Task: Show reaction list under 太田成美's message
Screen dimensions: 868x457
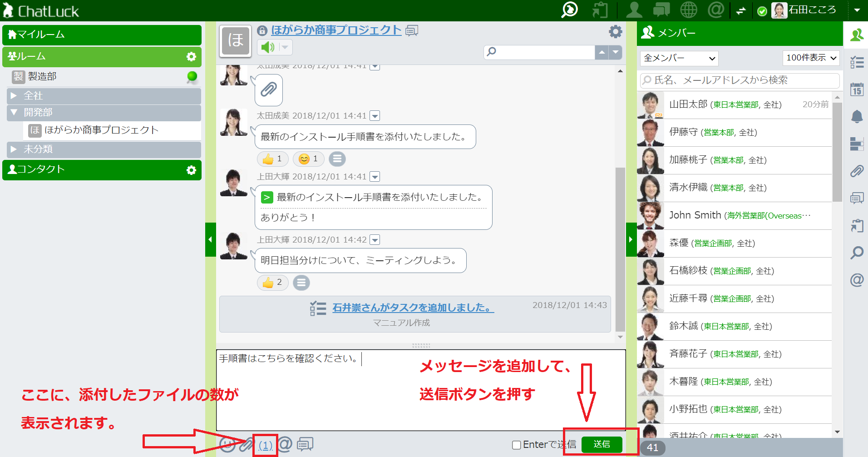Action: 337,159
